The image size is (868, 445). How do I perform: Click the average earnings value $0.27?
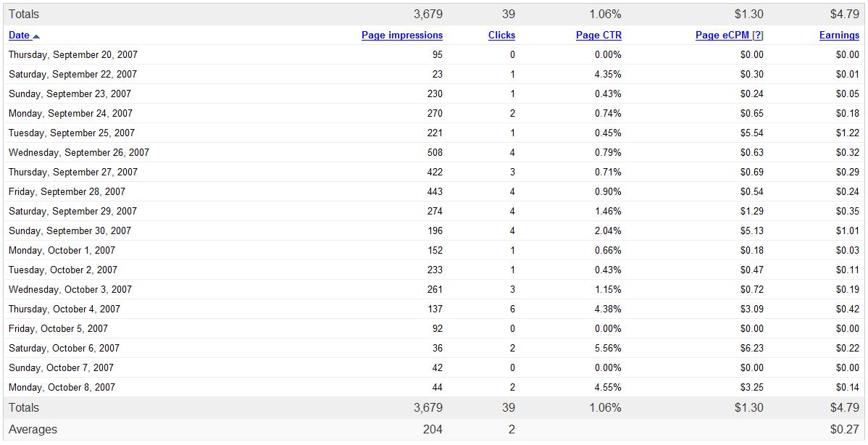point(845,430)
